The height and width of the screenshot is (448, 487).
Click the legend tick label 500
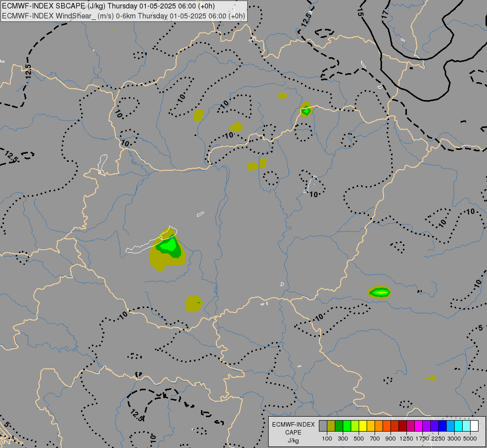pyautogui.click(x=359, y=439)
